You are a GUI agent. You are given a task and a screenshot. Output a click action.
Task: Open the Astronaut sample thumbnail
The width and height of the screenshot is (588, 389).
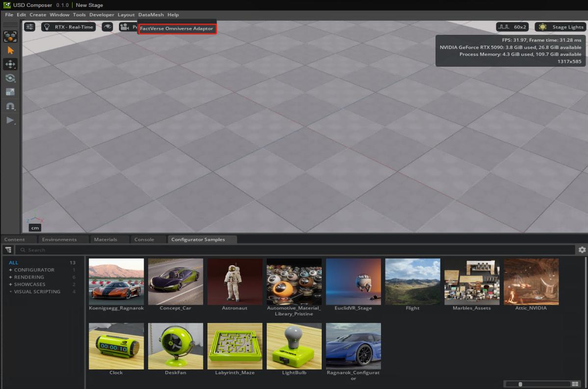pyautogui.click(x=235, y=282)
